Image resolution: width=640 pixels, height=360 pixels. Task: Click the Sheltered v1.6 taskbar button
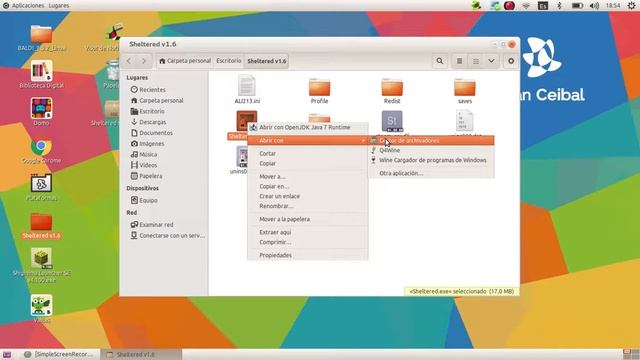coord(141,354)
